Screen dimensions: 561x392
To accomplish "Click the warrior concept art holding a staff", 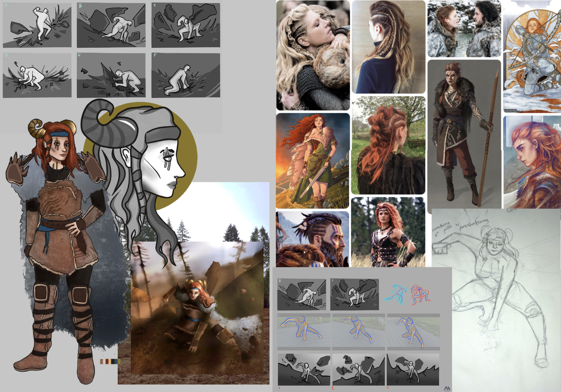I will coord(464,137).
